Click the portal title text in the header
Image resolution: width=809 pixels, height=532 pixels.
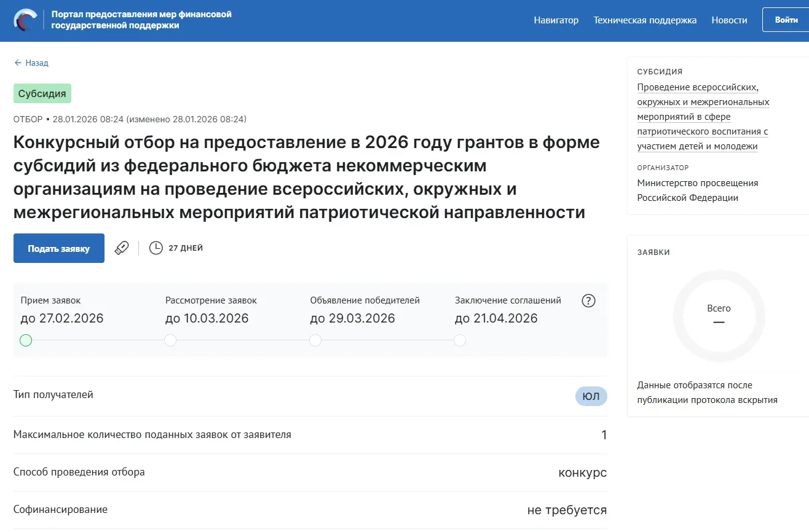pyautogui.click(x=141, y=20)
